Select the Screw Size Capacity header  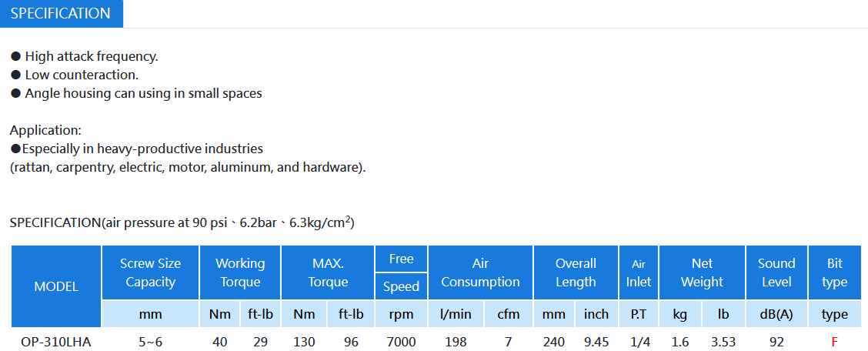(151, 272)
